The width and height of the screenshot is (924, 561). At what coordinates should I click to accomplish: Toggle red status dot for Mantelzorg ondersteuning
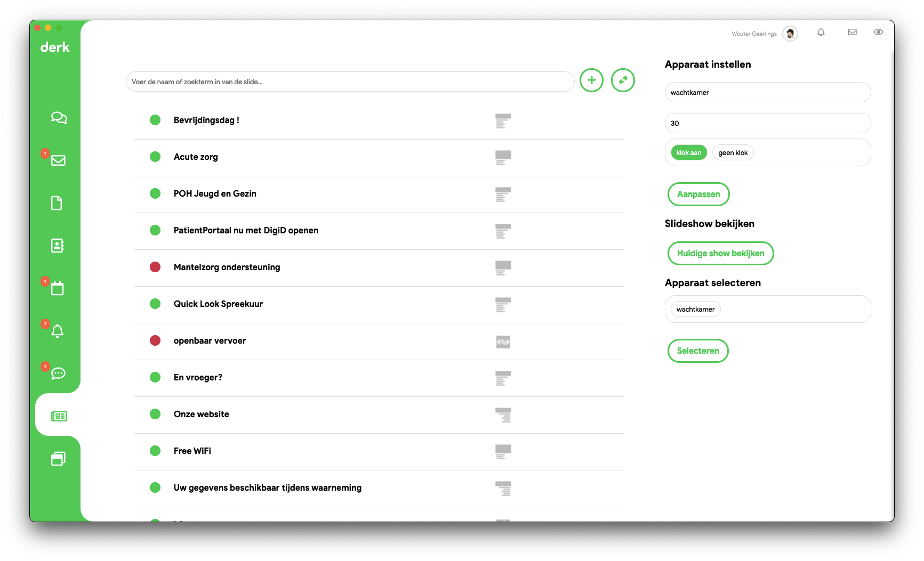155,267
